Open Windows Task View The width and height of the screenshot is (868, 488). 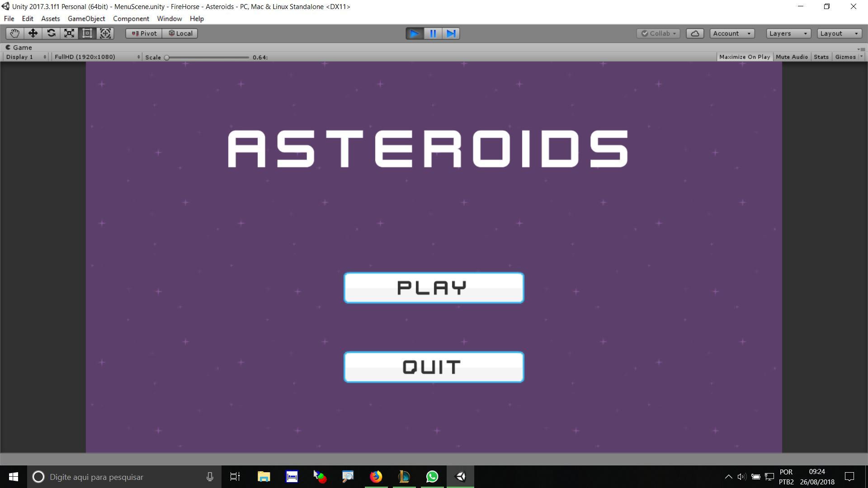pyautogui.click(x=235, y=477)
